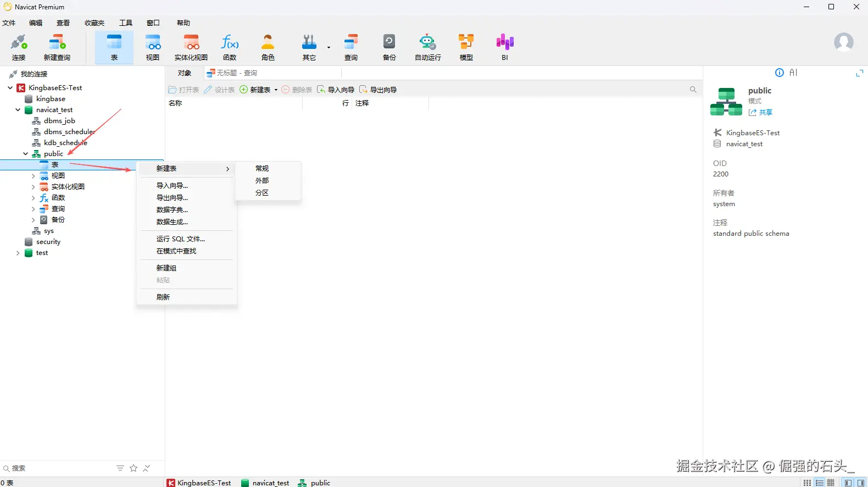Open the Role (角色) toolbar icon
This screenshot has height=487, width=868.
(268, 47)
